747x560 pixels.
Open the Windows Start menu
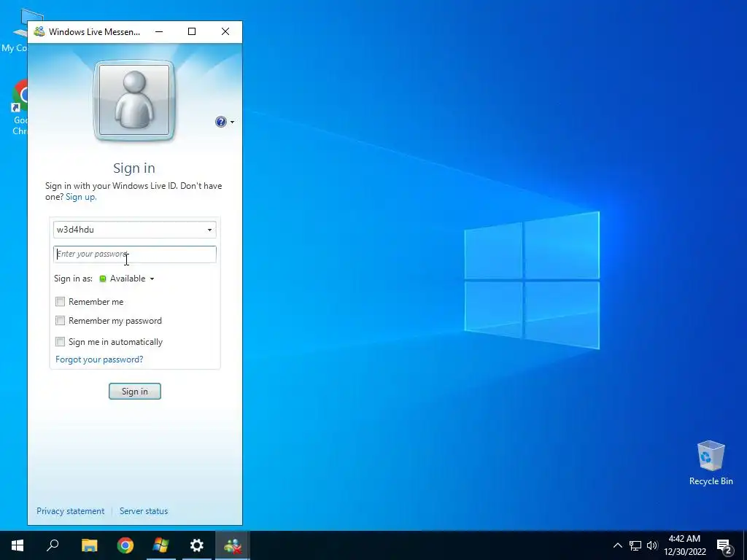click(18, 545)
